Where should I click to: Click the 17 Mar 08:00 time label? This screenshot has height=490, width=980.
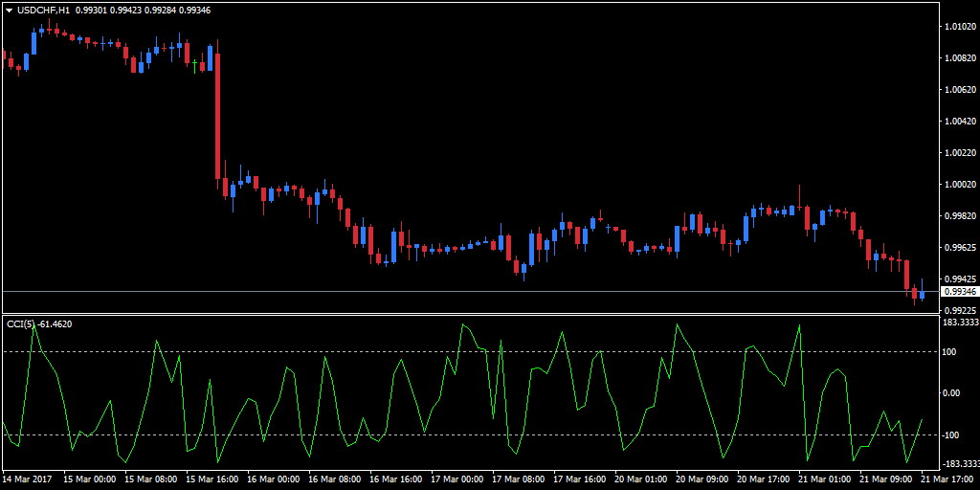tap(518, 479)
